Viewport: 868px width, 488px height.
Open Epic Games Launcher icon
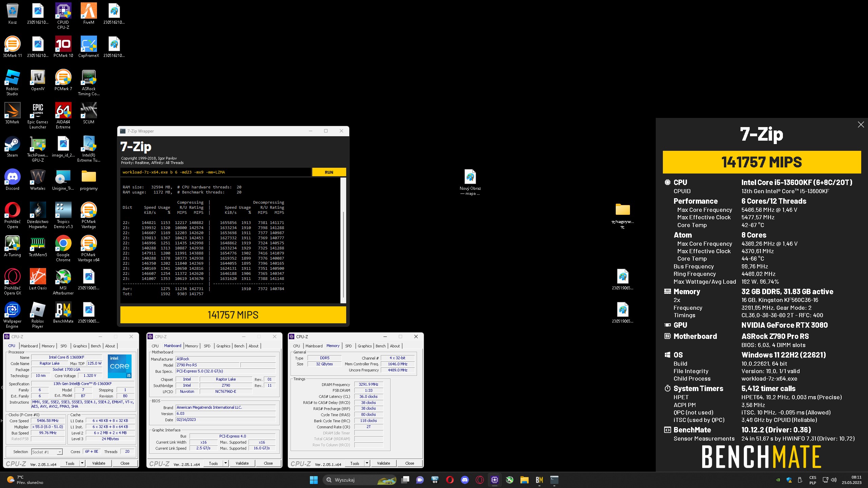point(38,116)
